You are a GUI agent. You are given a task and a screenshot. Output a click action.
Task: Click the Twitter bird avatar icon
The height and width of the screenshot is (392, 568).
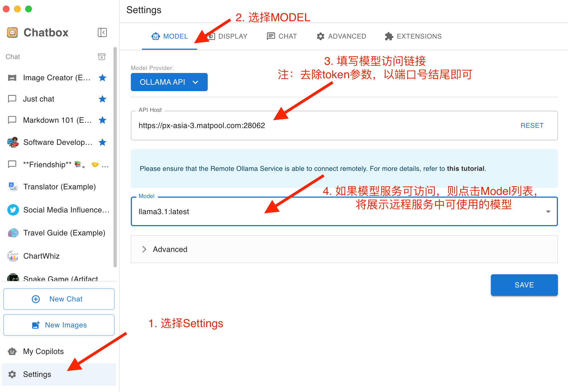13,210
